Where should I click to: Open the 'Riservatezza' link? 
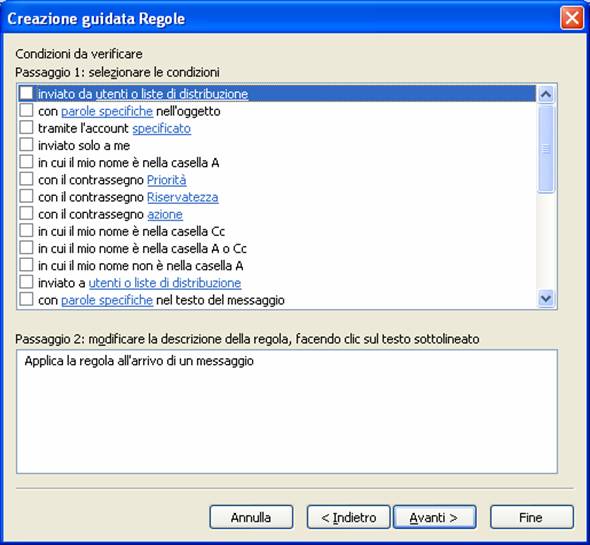(x=182, y=197)
